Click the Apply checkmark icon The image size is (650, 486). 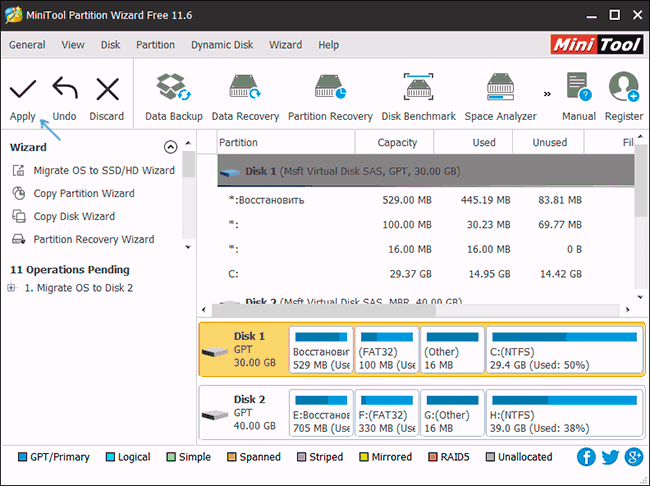[22, 90]
